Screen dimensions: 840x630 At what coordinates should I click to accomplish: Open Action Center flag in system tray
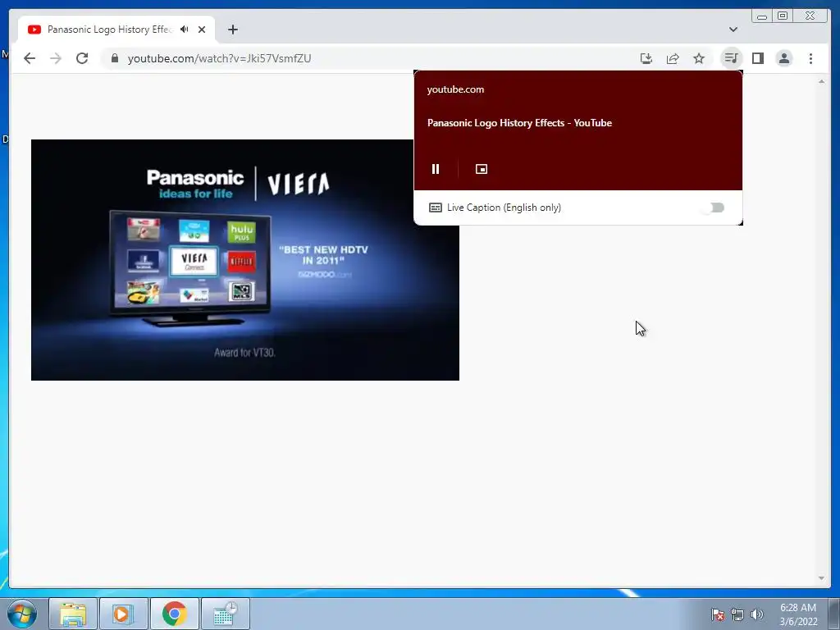pyautogui.click(x=717, y=614)
